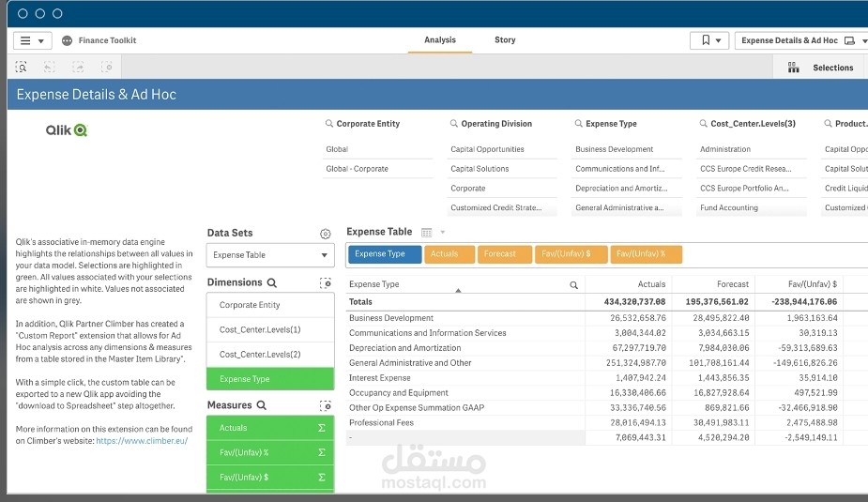Activate the smart search selection tool
The width and height of the screenshot is (868, 502).
pyautogui.click(x=21, y=68)
